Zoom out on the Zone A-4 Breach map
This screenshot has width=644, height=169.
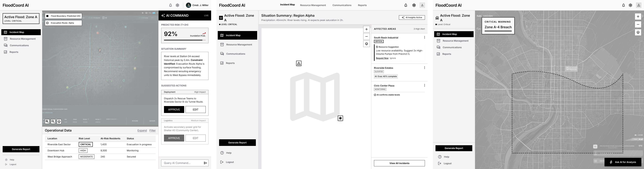pos(638,24)
